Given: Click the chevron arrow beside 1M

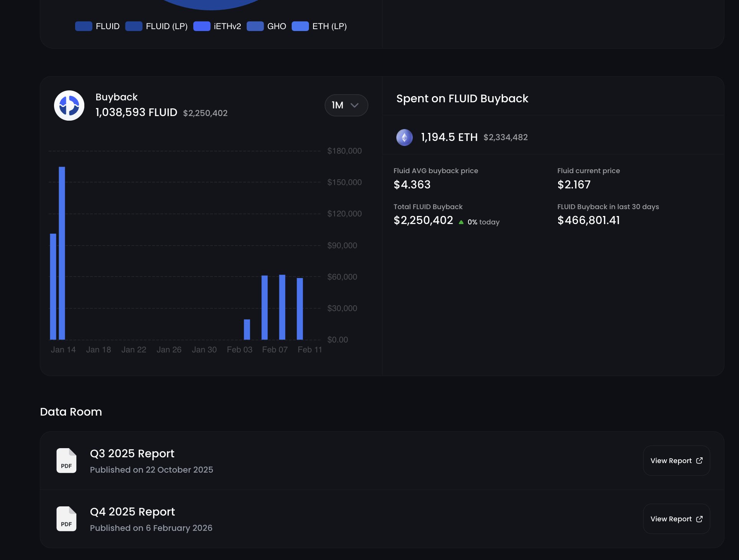Looking at the screenshot, I should point(355,105).
